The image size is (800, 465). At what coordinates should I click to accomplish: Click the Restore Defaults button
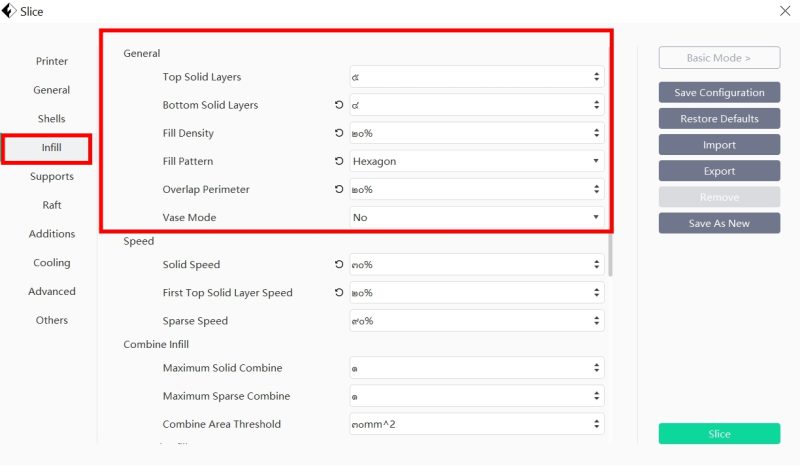(x=719, y=118)
